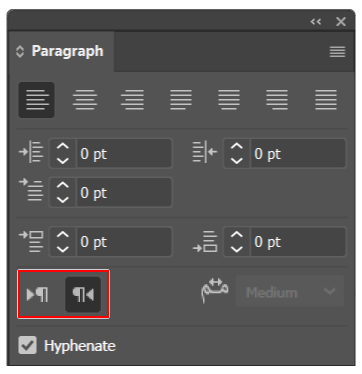Select Align left paragraph icon
The width and height of the screenshot is (362, 374).
tap(36, 100)
